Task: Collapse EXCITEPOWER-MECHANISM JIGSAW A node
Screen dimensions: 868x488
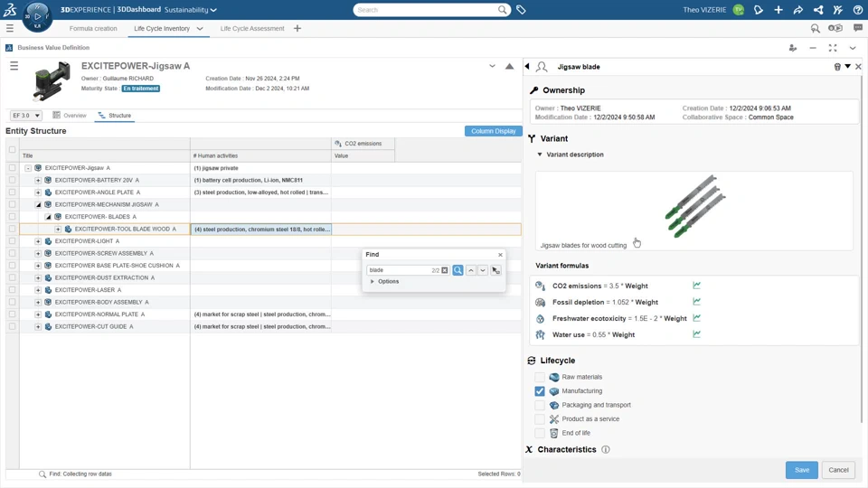Action: 38,205
